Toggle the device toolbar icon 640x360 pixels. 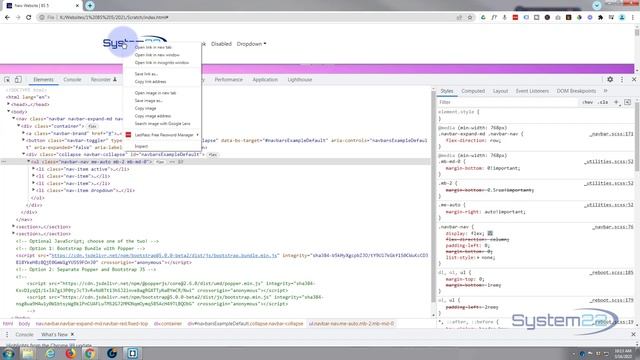tap(18, 80)
